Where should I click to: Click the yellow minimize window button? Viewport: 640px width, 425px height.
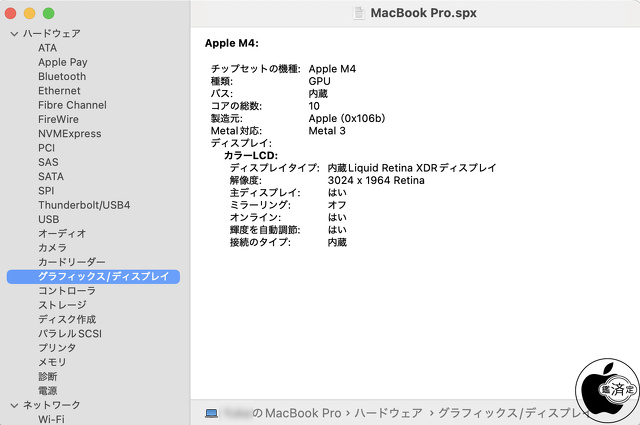click(31, 13)
